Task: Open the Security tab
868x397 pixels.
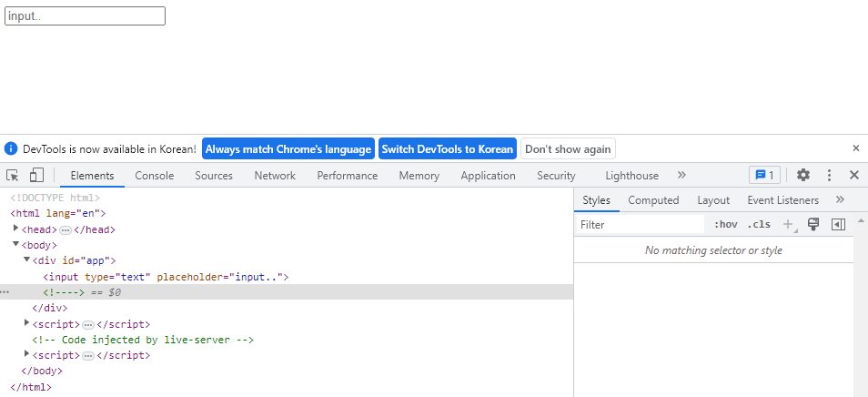Action: click(556, 176)
